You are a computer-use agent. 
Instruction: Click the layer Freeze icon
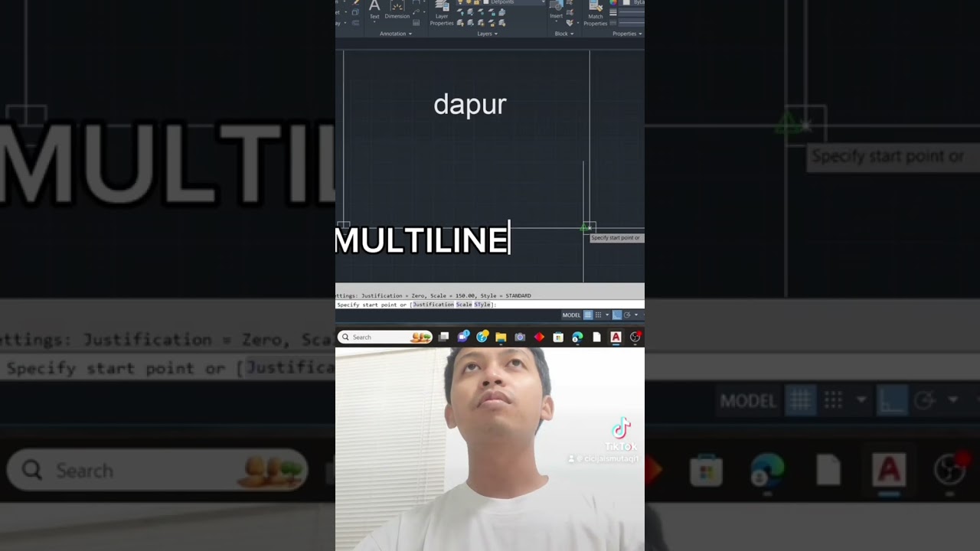coord(481,11)
